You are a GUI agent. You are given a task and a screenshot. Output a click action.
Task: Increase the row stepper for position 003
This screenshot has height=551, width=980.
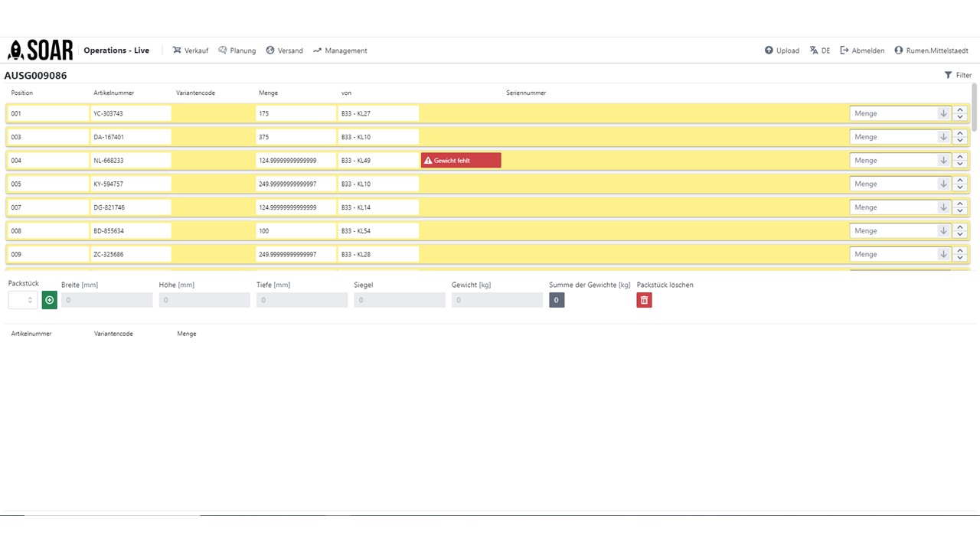960,133
